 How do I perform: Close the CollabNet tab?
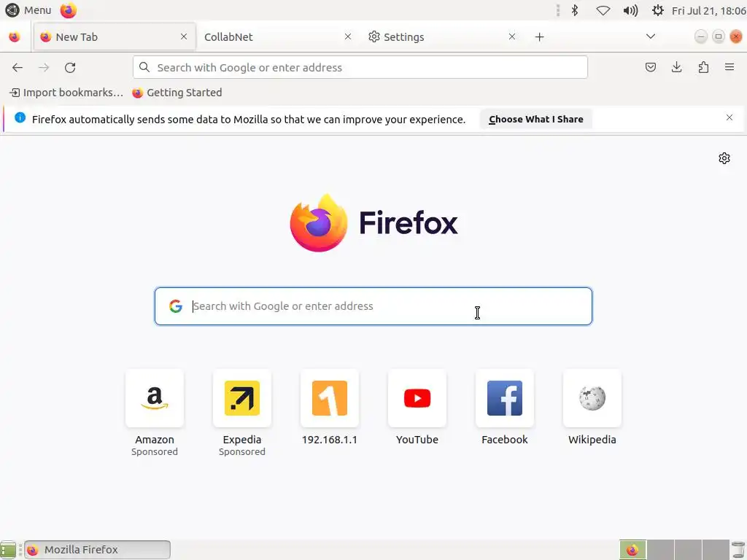click(348, 36)
